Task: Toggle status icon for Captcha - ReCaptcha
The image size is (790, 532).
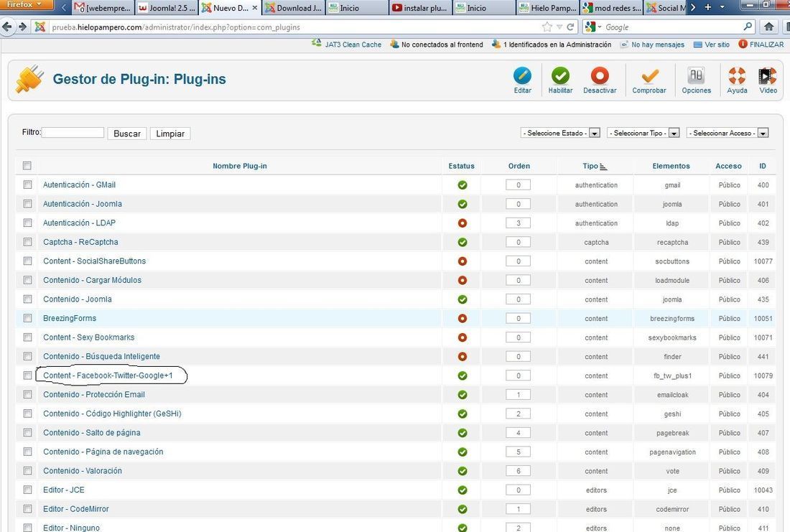Action: pos(462,243)
